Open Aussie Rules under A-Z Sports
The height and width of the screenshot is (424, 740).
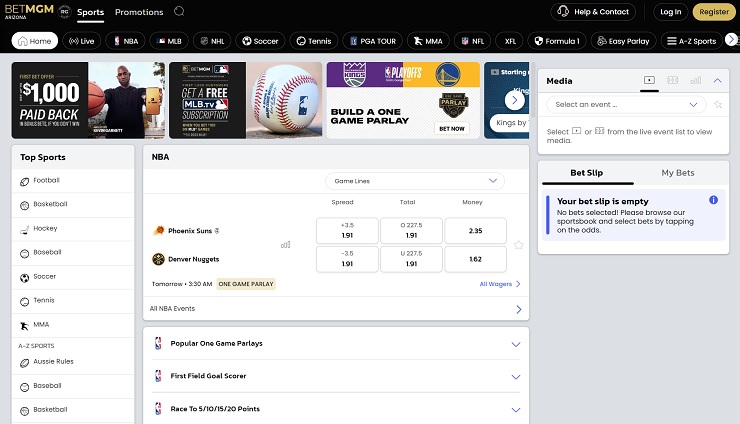(x=73, y=362)
